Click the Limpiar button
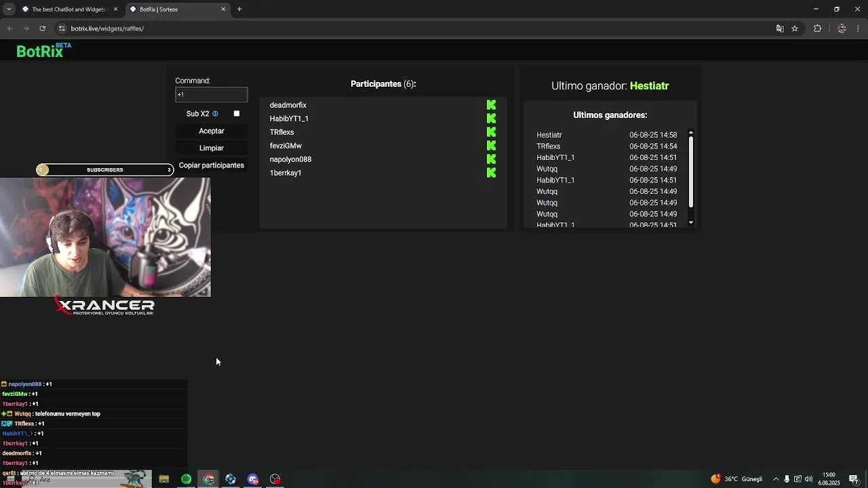The image size is (868, 488). click(212, 148)
